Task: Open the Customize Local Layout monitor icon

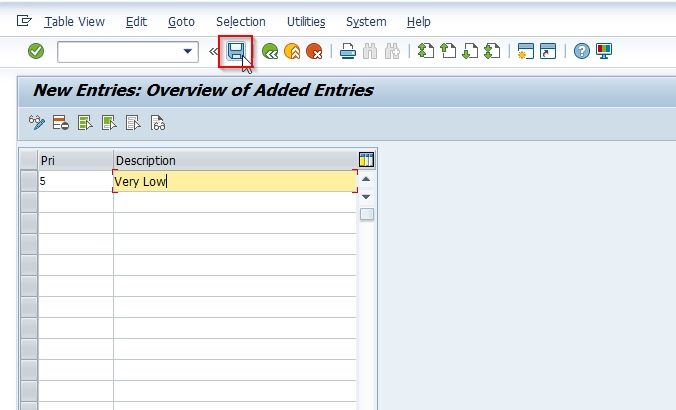Action: pos(604,51)
